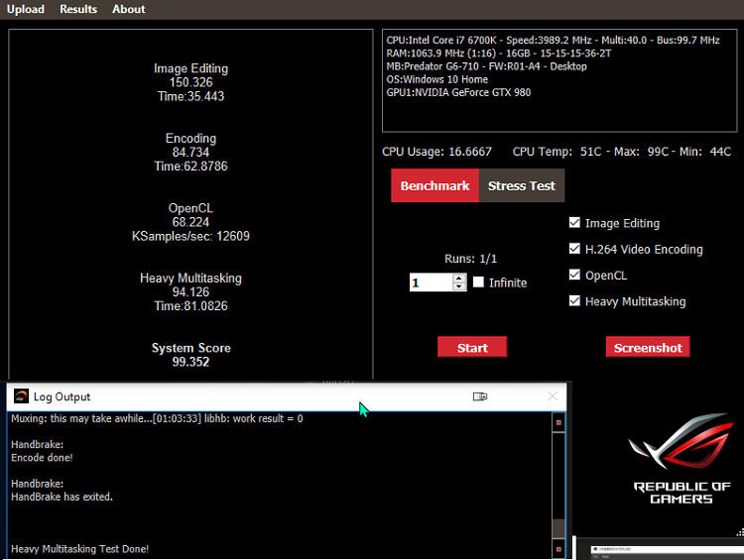Click the 'Muxing: this may take awhile' log line
This screenshot has width=744, height=560.
(x=157, y=418)
